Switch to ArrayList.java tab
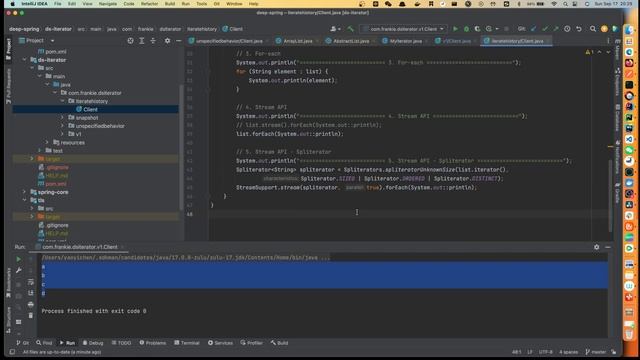 click(x=297, y=41)
